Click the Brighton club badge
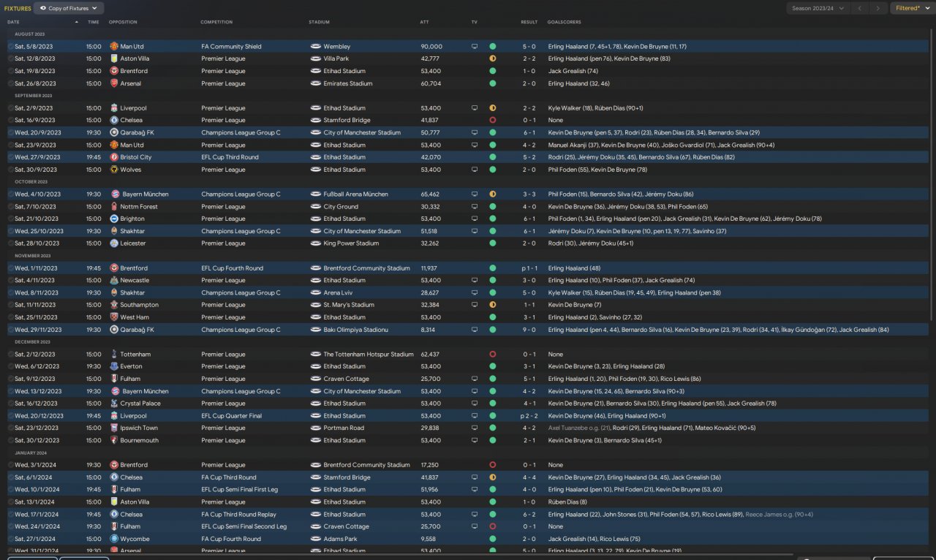 114,219
